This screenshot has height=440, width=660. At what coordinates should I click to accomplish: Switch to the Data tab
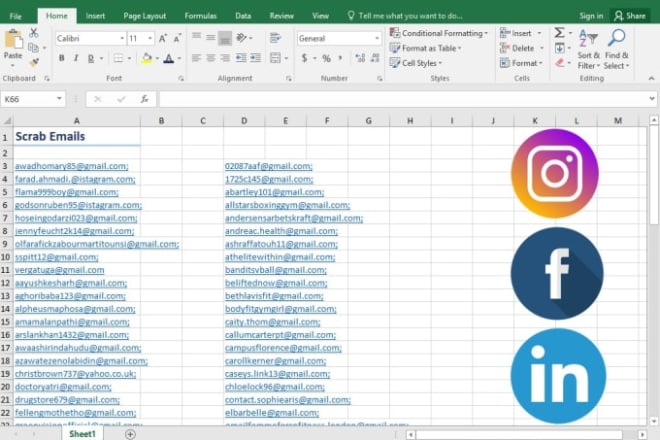point(243,16)
